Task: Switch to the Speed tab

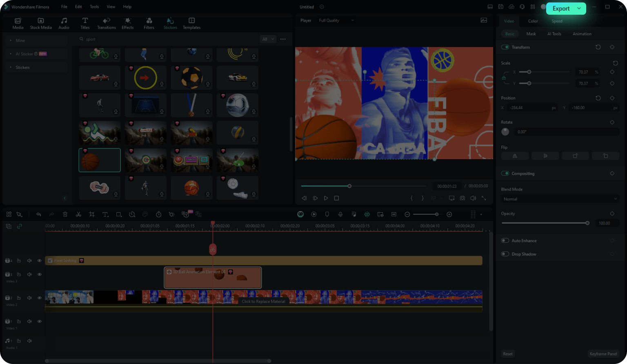Action: click(557, 21)
